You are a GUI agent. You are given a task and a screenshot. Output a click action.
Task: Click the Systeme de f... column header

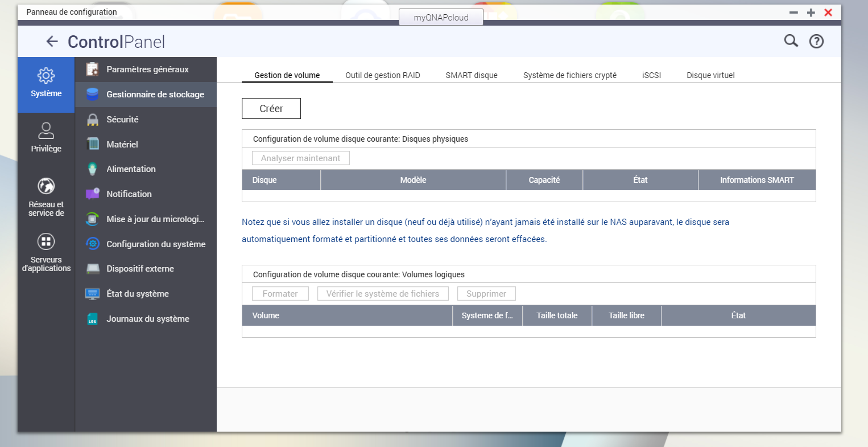click(x=487, y=315)
